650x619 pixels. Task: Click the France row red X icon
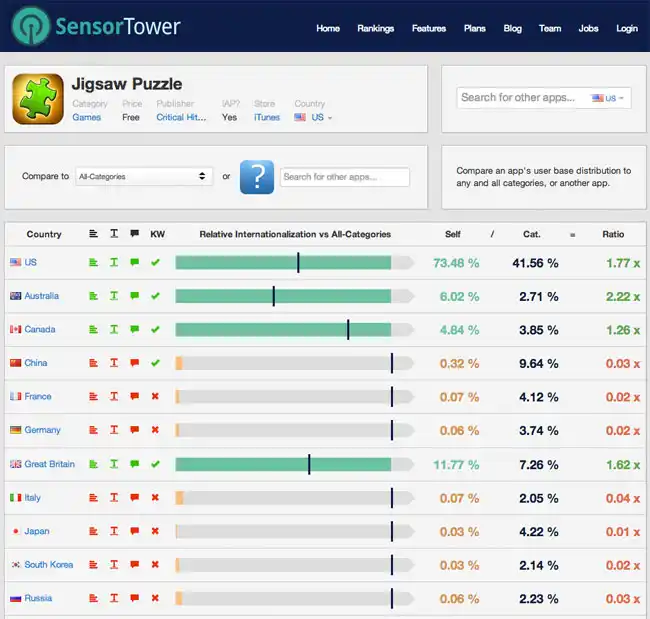[155, 396]
